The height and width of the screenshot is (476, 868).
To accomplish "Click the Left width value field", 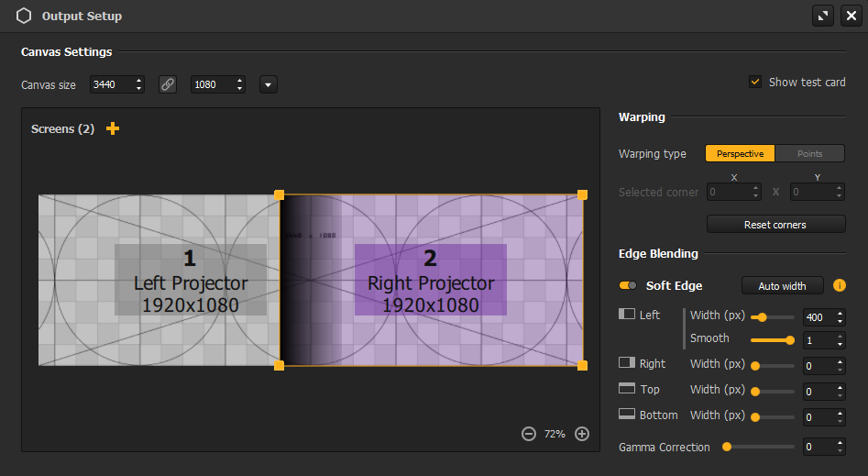I will point(818,317).
